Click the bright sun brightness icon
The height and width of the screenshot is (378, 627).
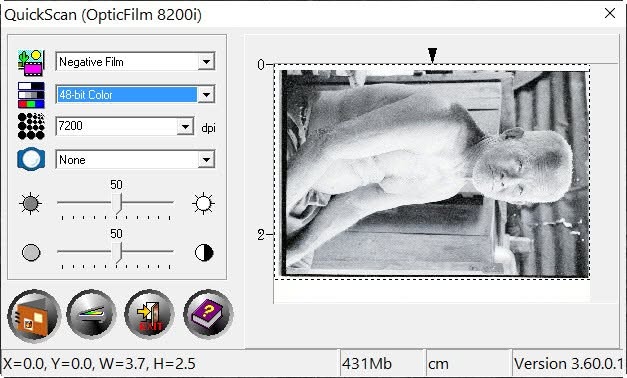coord(203,204)
